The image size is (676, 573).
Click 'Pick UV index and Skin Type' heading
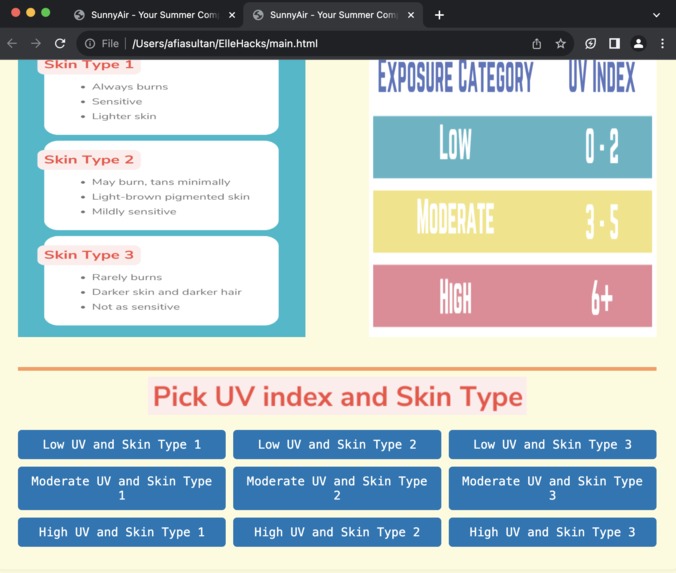tap(338, 396)
